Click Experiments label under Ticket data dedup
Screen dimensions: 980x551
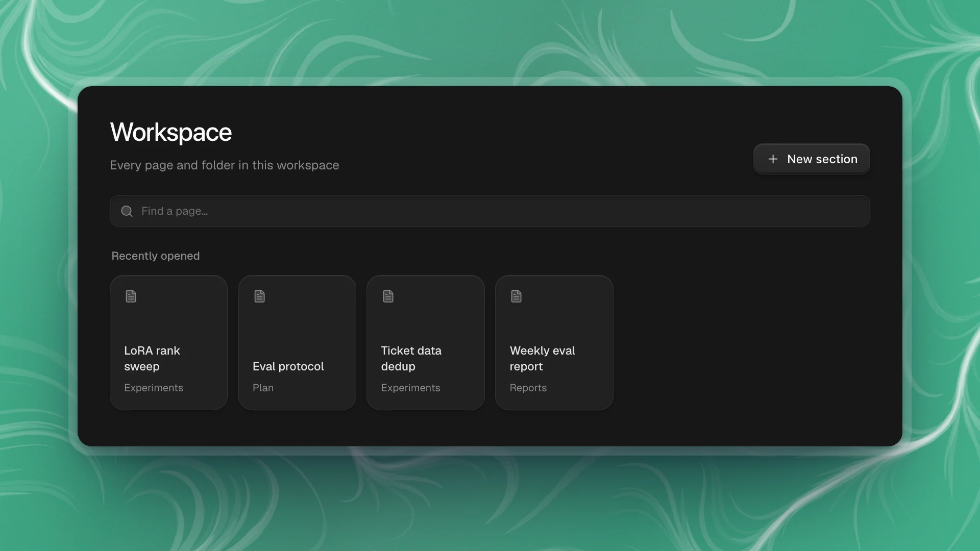(411, 388)
